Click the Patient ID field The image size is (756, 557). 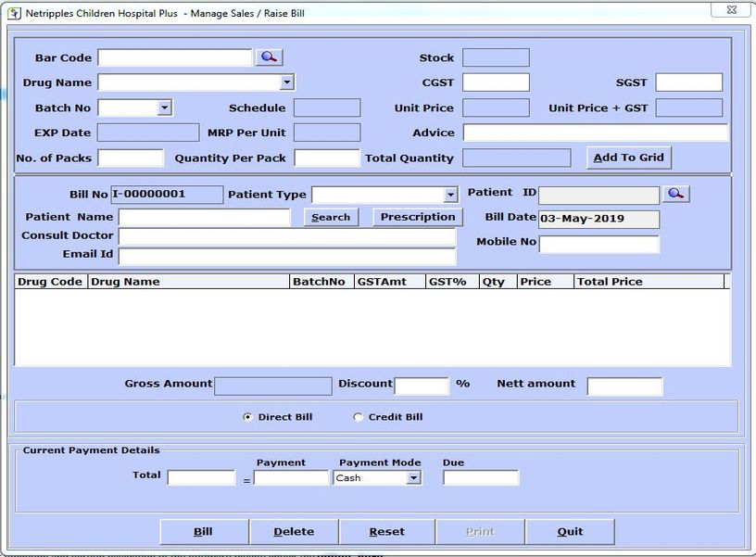598,196
